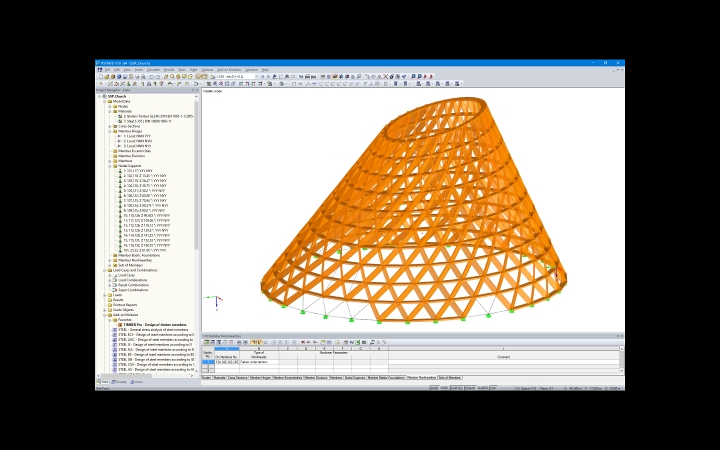This screenshot has height=450, width=720.
Task: Select Member Divisions in the tree
Action: pos(131,156)
